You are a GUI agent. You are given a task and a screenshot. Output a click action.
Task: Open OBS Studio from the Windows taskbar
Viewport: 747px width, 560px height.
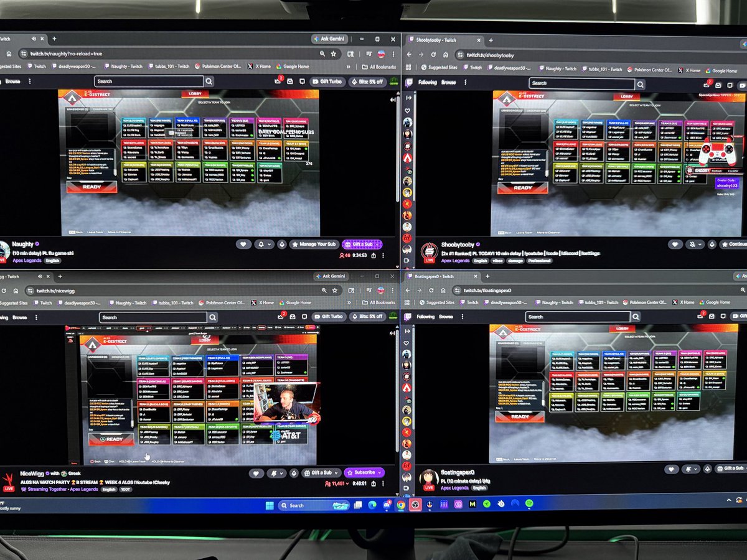click(414, 504)
